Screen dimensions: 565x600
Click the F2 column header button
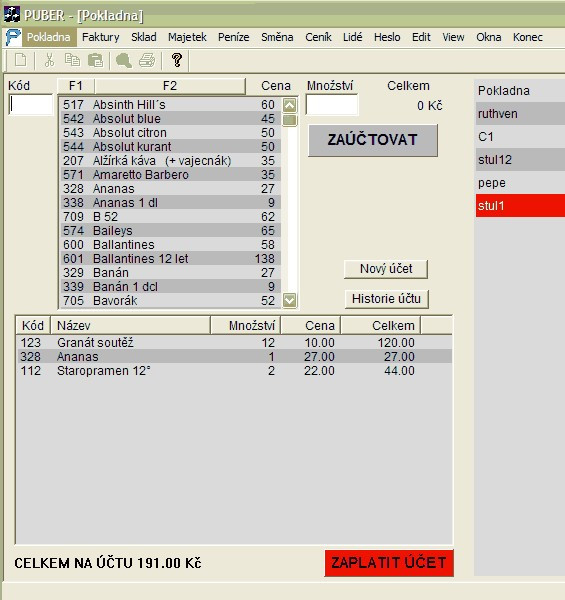pyautogui.click(x=170, y=86)
